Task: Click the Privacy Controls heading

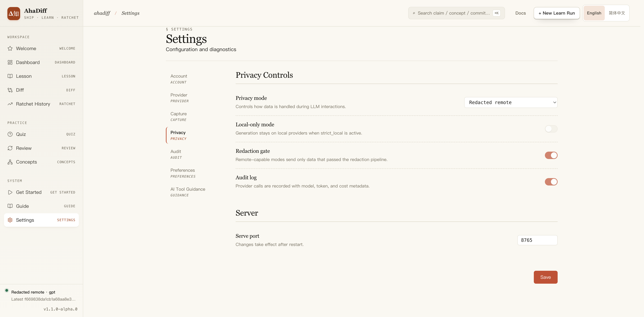Action: [x=264, y=75]
